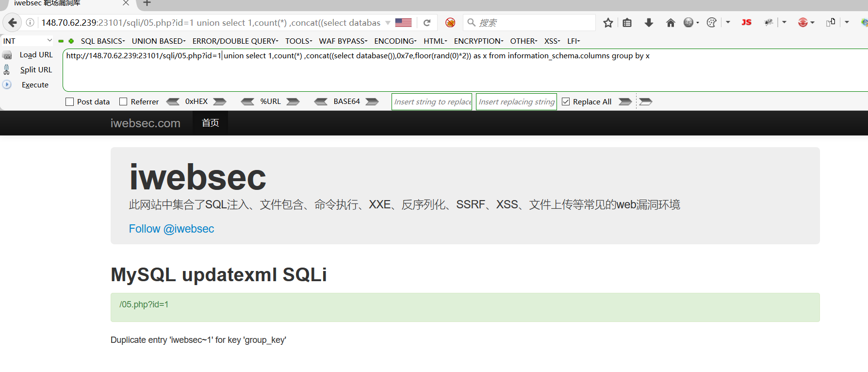URL-decode with left arrow before %URL

(x=247, y=101)
